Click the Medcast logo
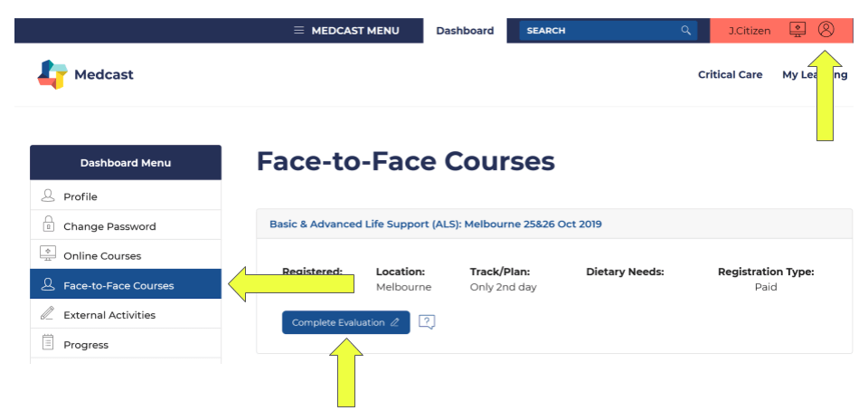Screen dimensions: 868x420 click(x=52, y=74)
